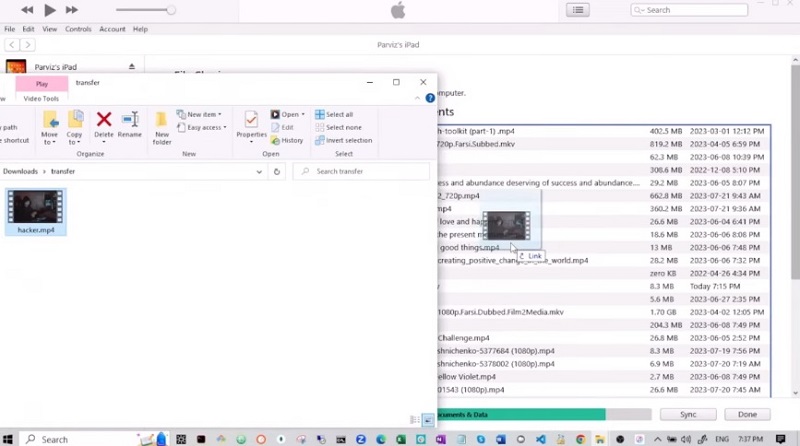Viewport: 800px width, 446px height.
Task: Open Chrome from the taskbar
Action: (x=581, y=439)
